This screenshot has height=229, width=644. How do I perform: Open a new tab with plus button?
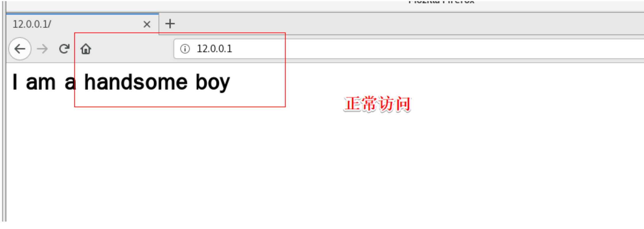(170, 24)
